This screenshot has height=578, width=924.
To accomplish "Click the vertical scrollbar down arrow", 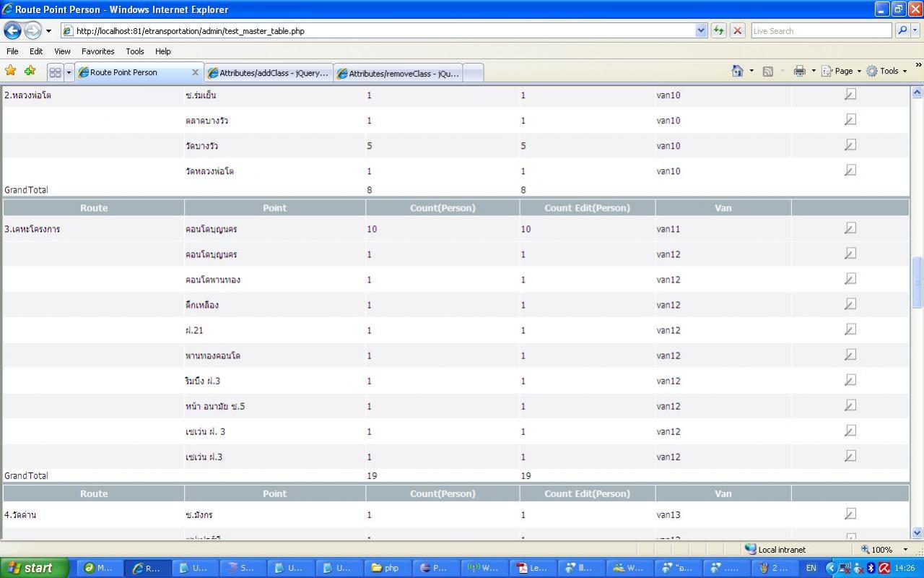I will point(918,533).
